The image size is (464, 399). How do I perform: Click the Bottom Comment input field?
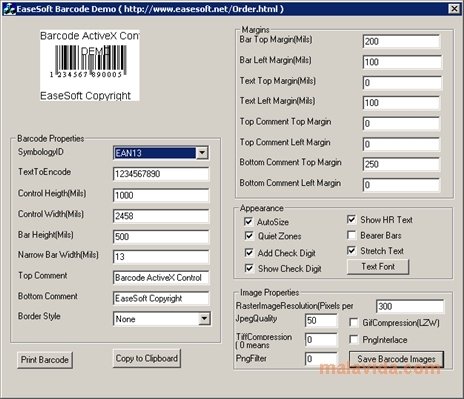click(x=161, y=298)
